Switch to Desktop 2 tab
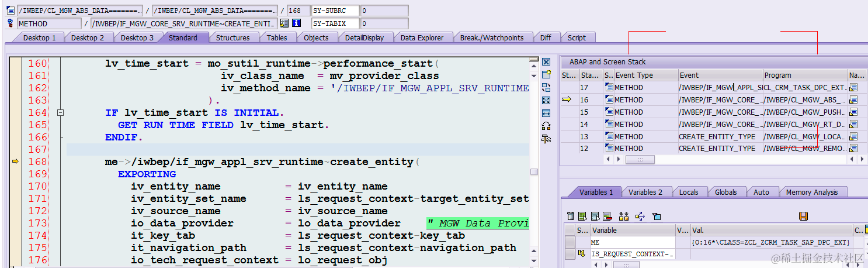Viewport: 868px width, 268px height. (88, 37)
